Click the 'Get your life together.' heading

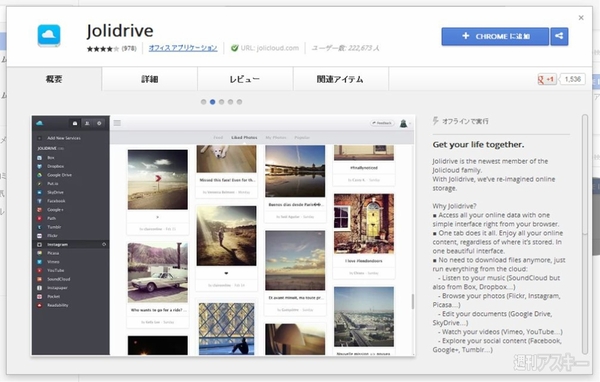tap(478, 145)
